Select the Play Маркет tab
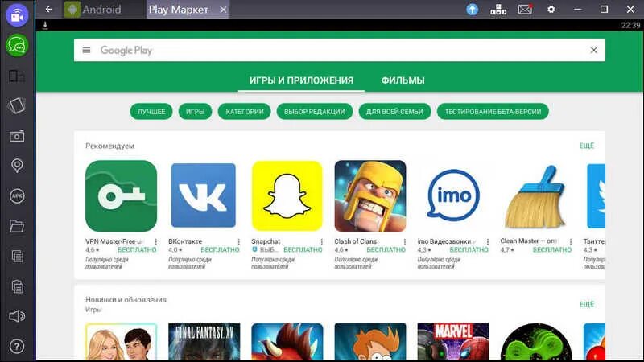Image resolution: width=644 pixels, height=362 pixels. click(x=179, y=10)
